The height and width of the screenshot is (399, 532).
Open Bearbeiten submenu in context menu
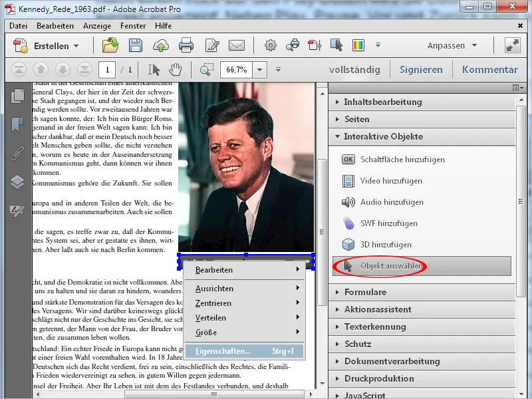coord(244,270)
